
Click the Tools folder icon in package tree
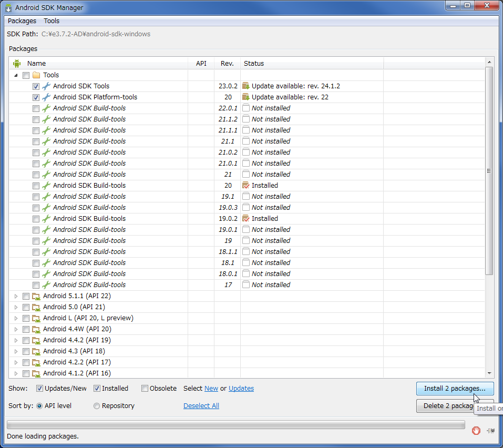36,75
